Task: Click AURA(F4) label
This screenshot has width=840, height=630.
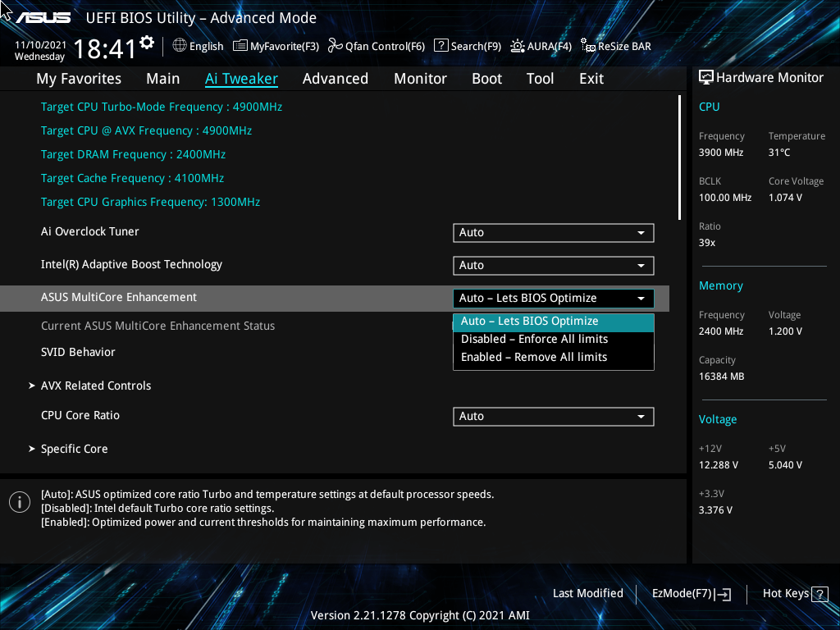Action: 549,47
